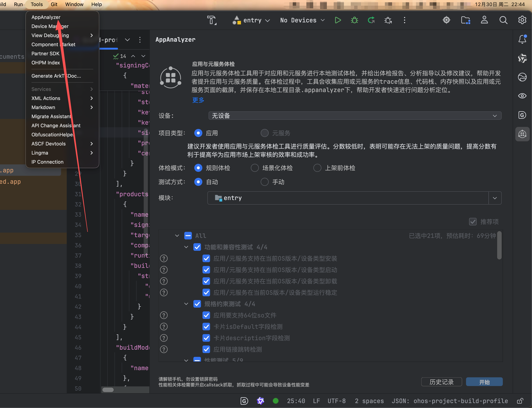Viewport: 532px width, 408px height.
Task: Select 场景化体检 check mode
Action: [x=255, y=168]
